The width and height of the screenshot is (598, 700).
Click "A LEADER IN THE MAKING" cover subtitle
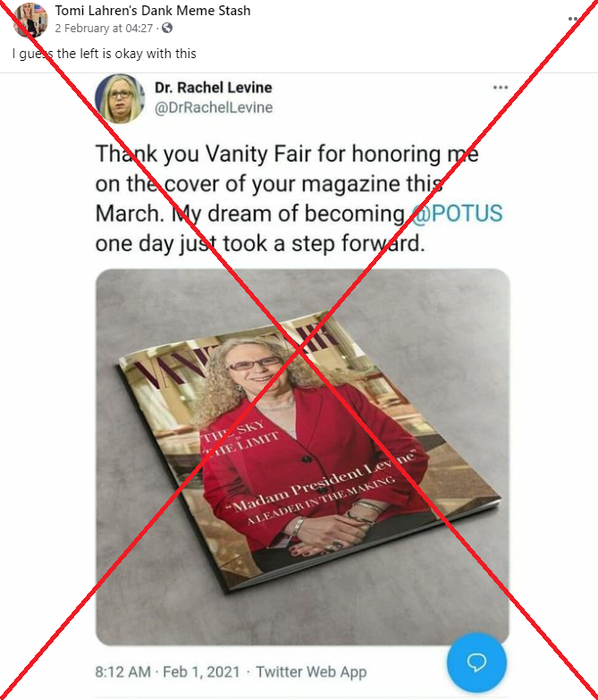[x=321, y=500]
